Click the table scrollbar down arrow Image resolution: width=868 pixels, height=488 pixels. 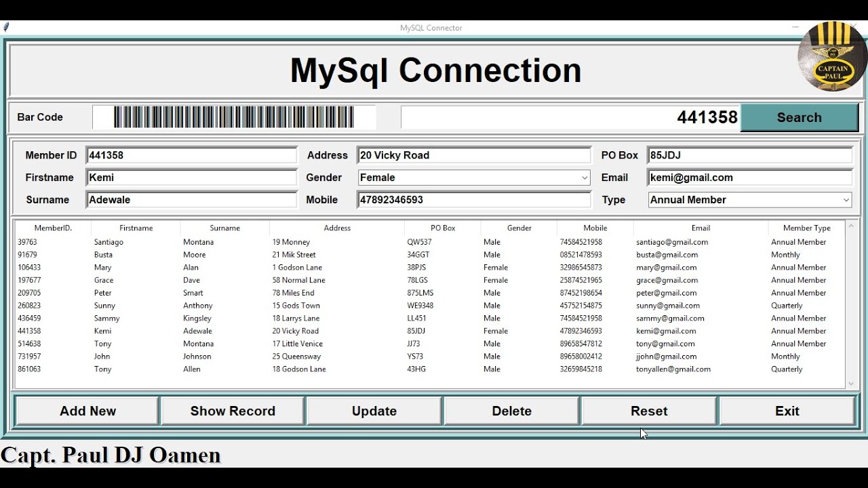(852, 384)
